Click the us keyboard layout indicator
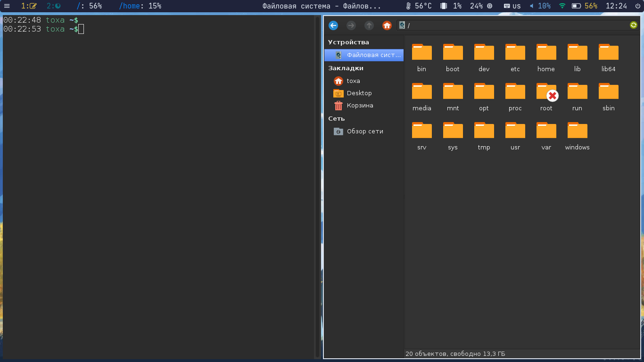 pyautogui.click(x=512, y=6)
